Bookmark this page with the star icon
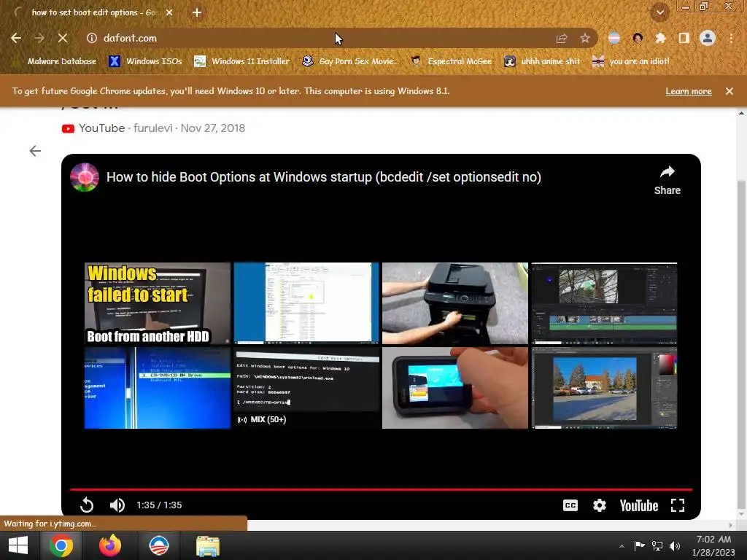747x560 pixels. 585,38
